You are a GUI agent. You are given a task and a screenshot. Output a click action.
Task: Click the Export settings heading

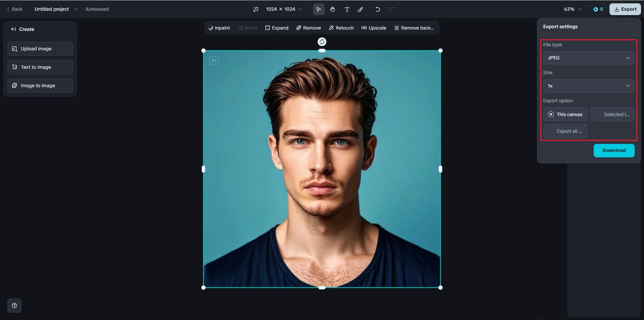tap(560, 27)
